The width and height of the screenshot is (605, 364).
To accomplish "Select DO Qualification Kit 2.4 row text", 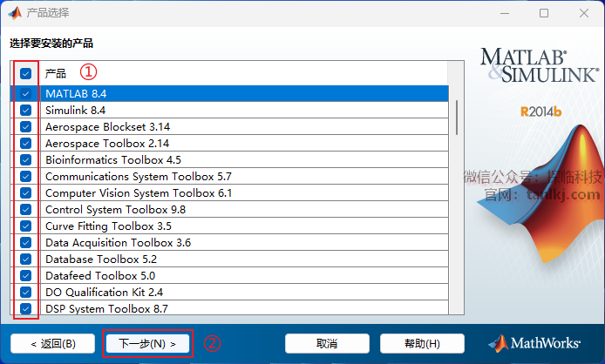I will (x=105, y=293).
